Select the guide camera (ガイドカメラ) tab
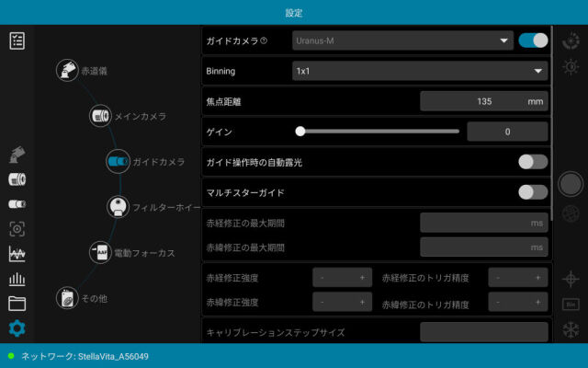The width and height of the screenshot is (588, 368). (118, 161)
